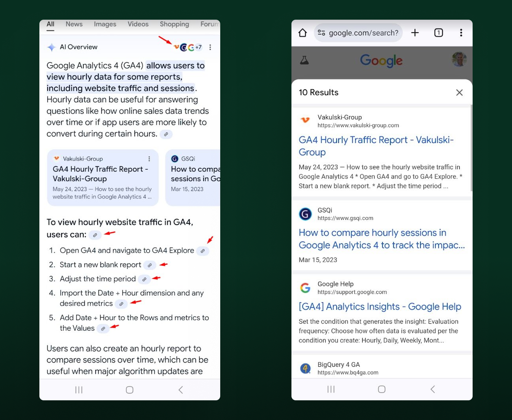Switch to the Videos tab
The height and width of the screenshot is (420, 512).
coord(138,24)
